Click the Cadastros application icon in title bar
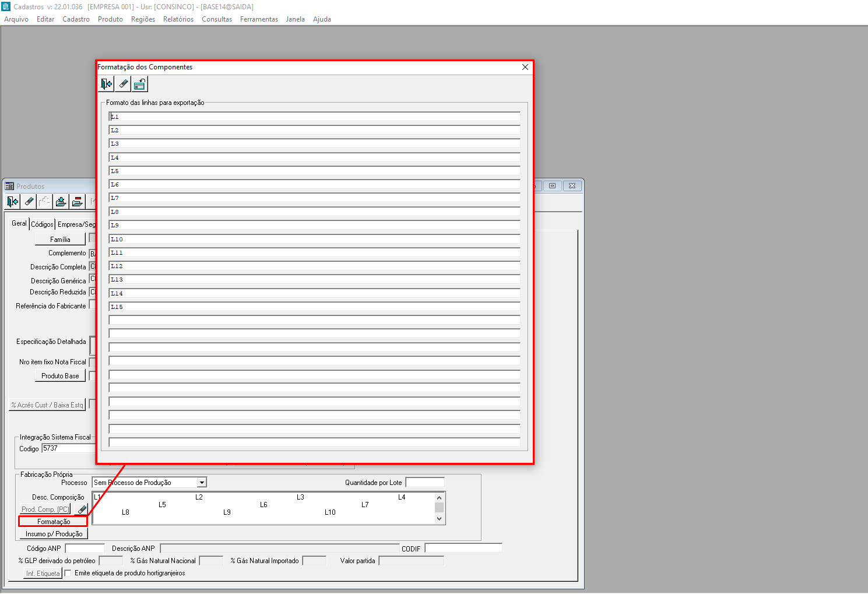868x594 pixels. [x=6, y=6]
